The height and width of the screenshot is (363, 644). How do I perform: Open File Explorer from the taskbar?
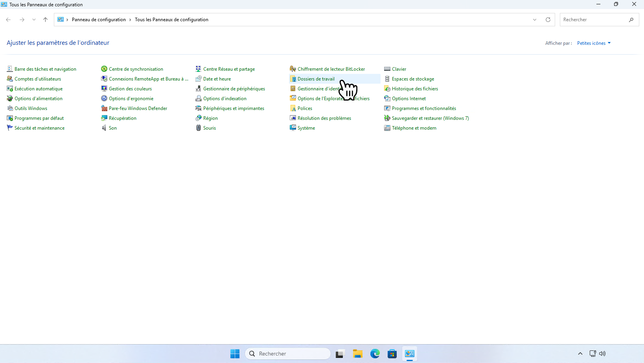click(357, 354)
